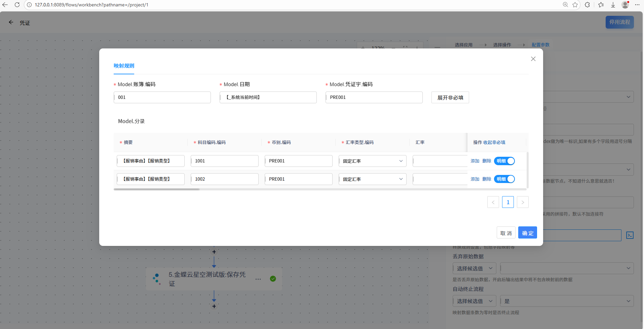The height and width of the screenshot is (329, 644).
Task: Click the browser back arrow
Action: click(5, 5)
